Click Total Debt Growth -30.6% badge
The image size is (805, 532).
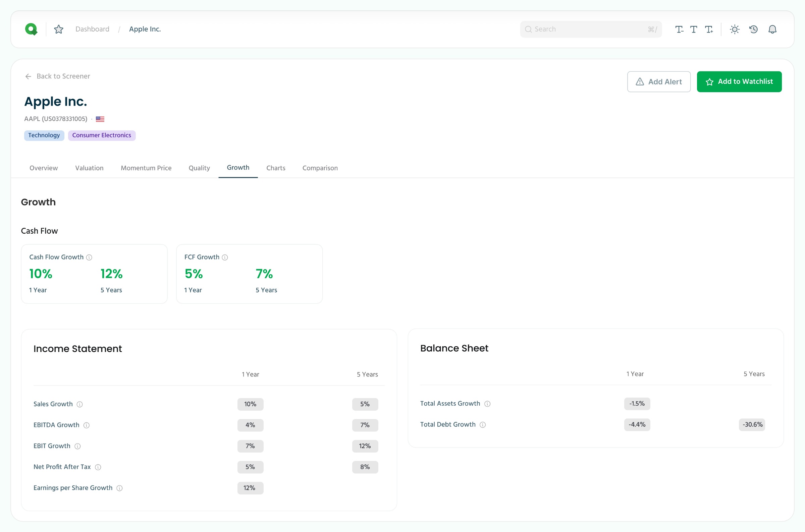tap(752, 425)
